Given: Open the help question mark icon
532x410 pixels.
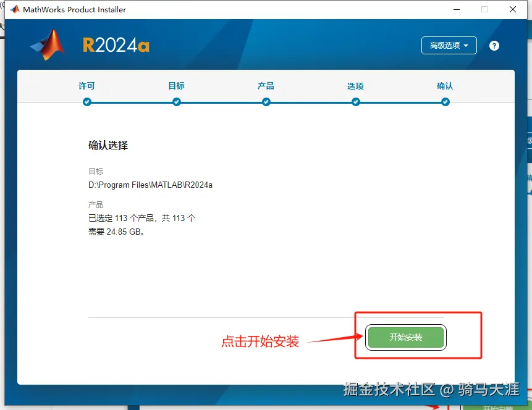Looking at the screenshot, I should (494, 46).
